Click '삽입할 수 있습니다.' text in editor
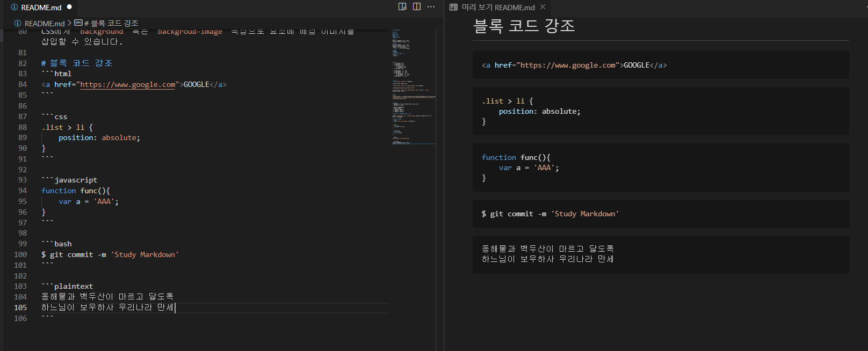This screenshot has width=868, height=351. pos(82,41)
